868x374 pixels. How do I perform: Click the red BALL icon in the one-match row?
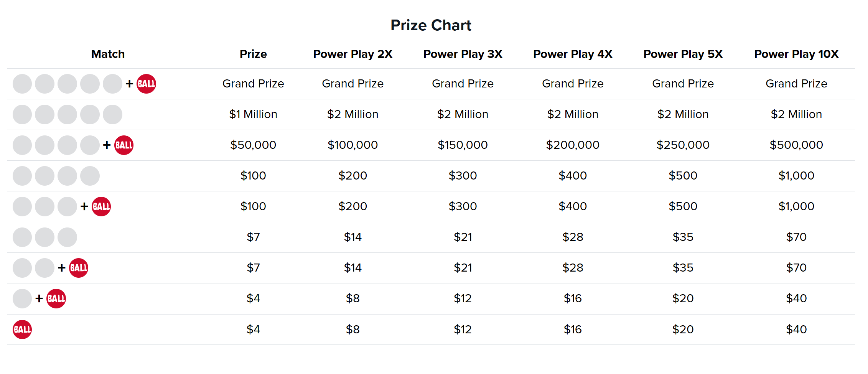(x=56, y=298)
